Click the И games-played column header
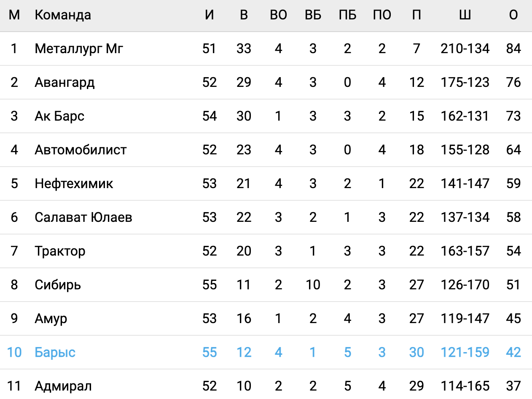532x399 pixels. (210, 15)
